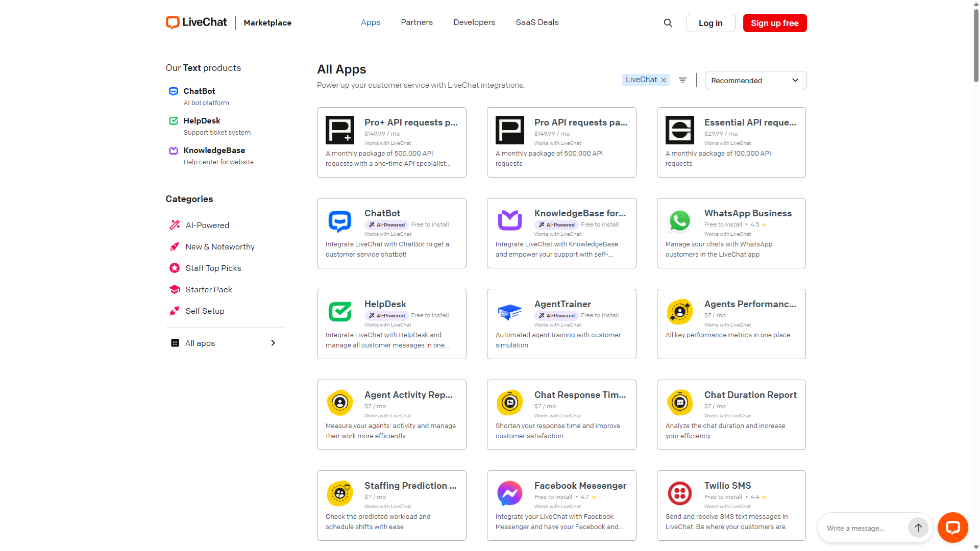Screen dimensions: 980x551
Task: Open the HelpDesk support ticket system link
Action: tap(217, 126)
